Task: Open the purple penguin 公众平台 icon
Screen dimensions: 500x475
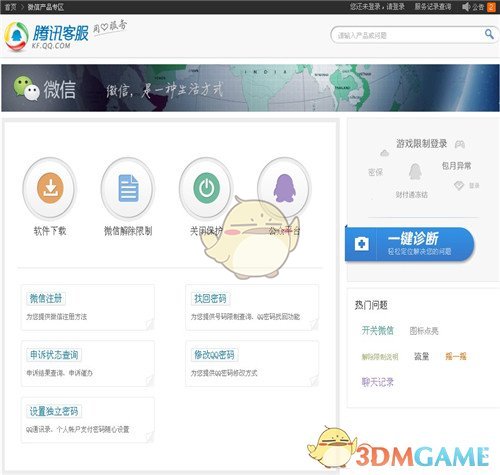Action: click(284, 188)
